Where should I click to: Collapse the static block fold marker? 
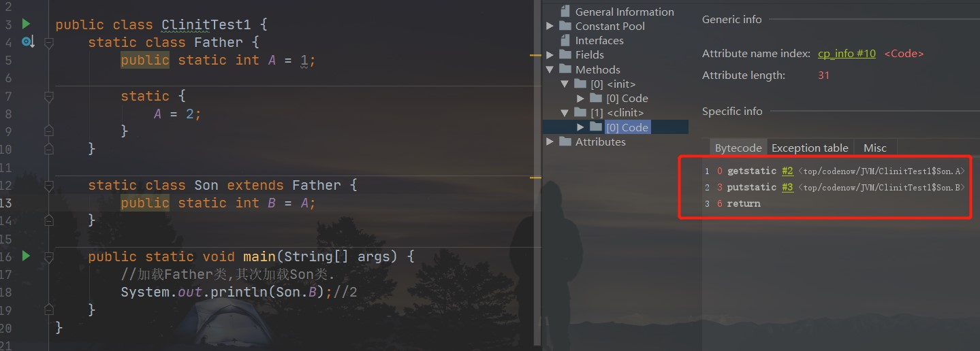point(48,97)
